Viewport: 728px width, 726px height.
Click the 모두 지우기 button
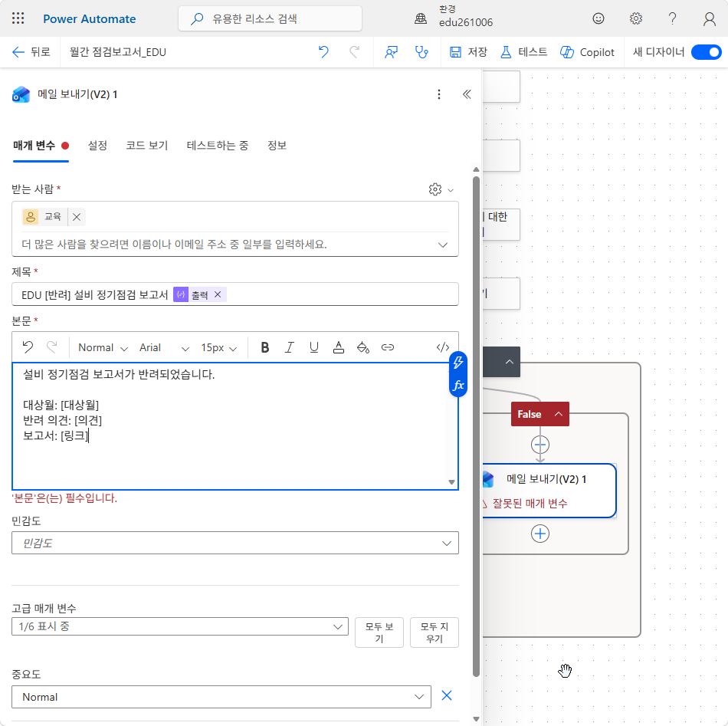click(x=435, y=632)
